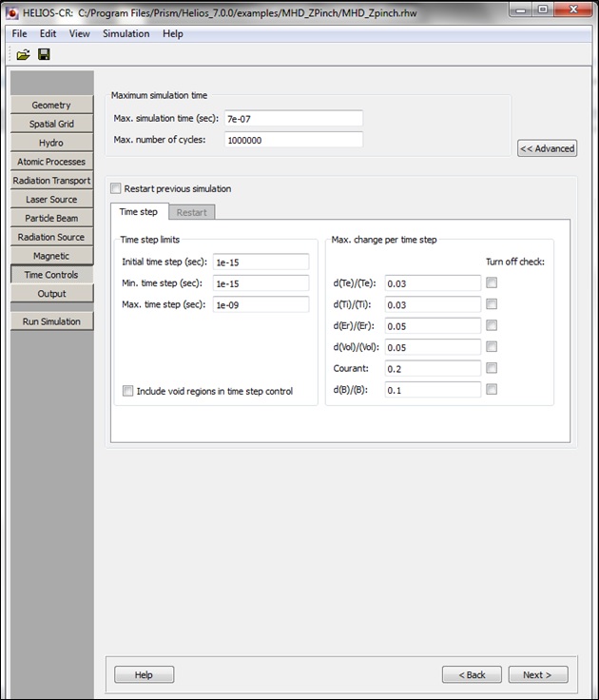Click the Open file folder icon
This screenshot has height=700, width=599.
[x=23, y=54]
